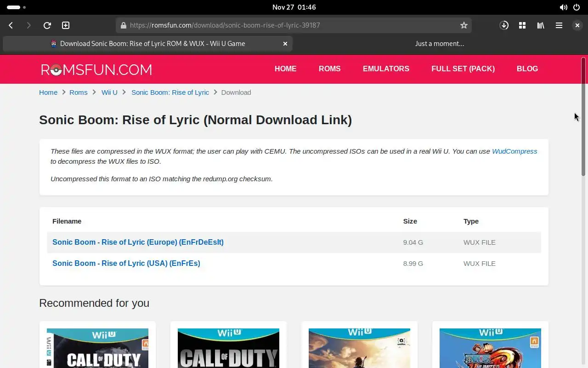
Task: Close the browser window
Action: tap(577, 25)
